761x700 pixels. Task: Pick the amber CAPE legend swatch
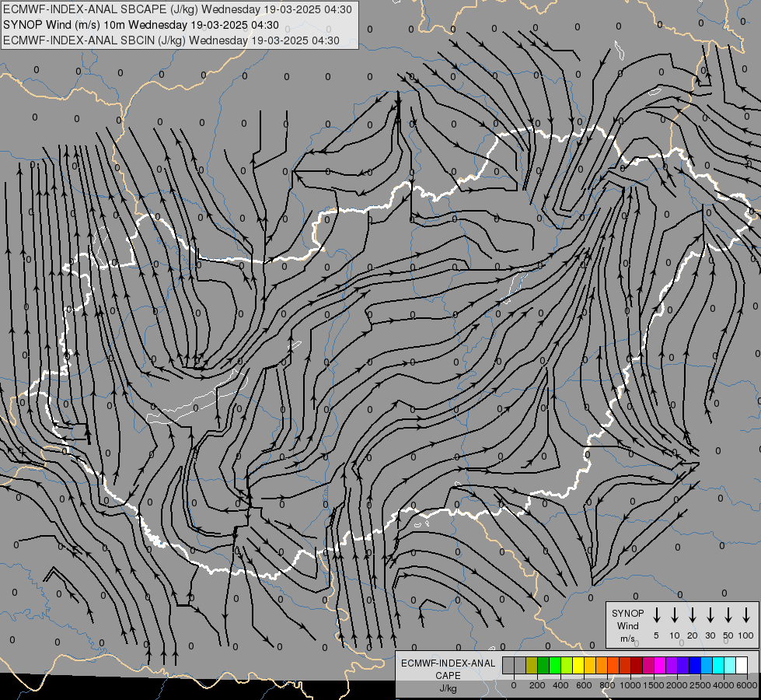(x=590, y=665)
